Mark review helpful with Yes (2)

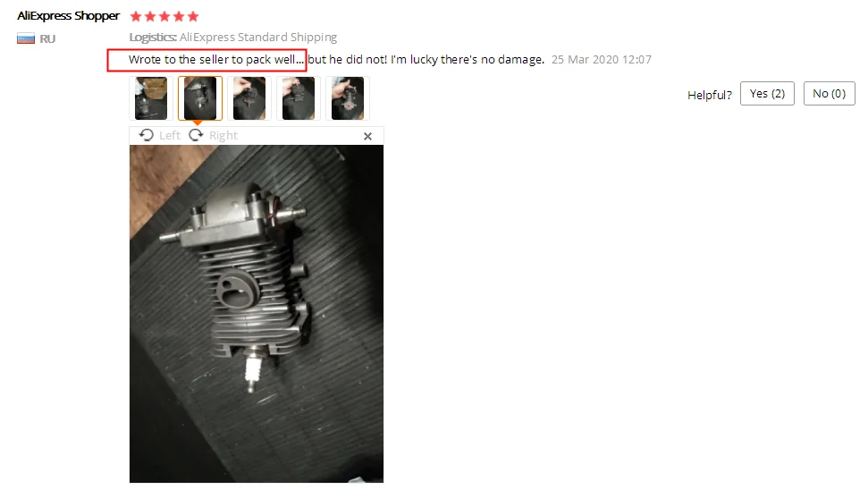(767, 94)
